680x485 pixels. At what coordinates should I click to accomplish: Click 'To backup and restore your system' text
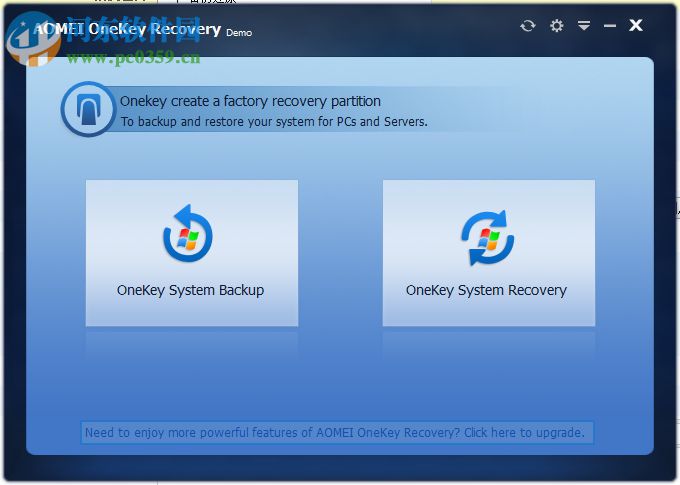274,121
